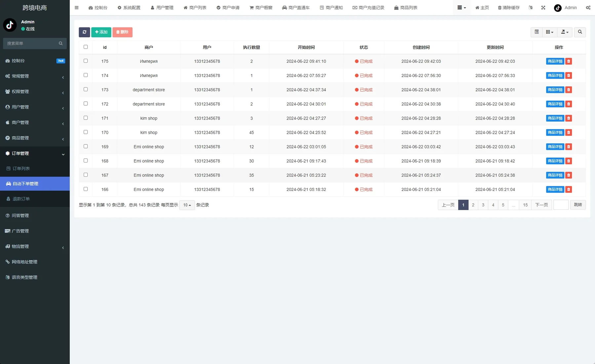Open the rows-per-page dropdown showing 10
Screen dimensions: 595x364
click(x=187, y=205)
